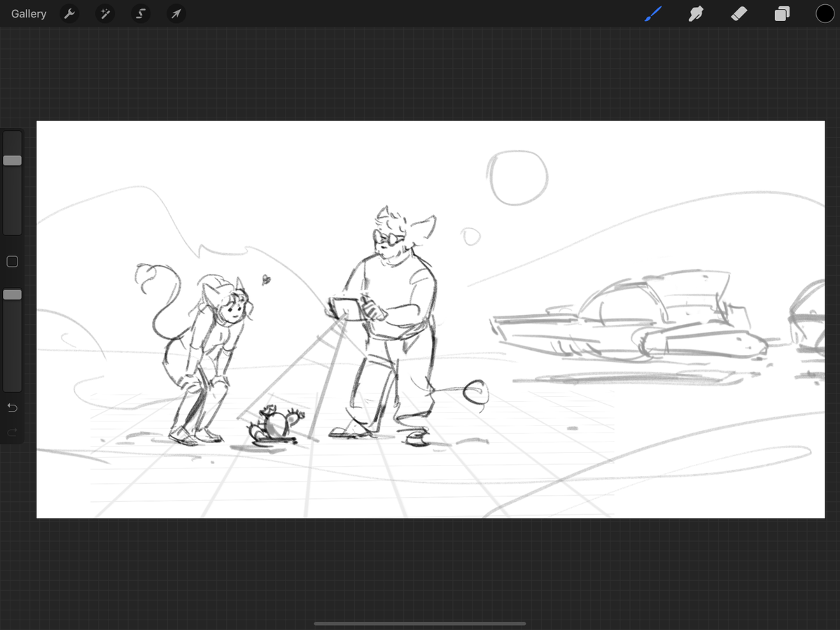Open the Gallery

(x=29, y=14)
